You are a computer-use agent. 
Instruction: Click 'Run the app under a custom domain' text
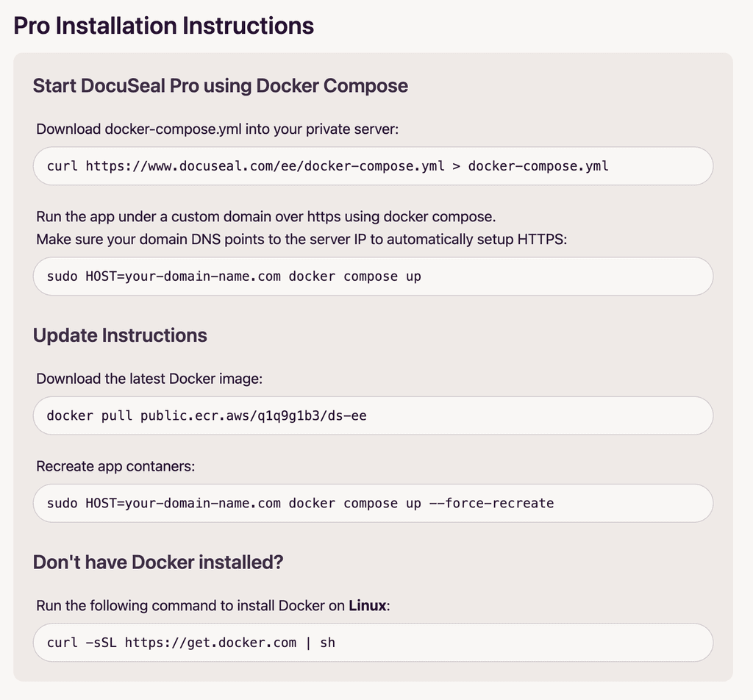tap(266, 216)
